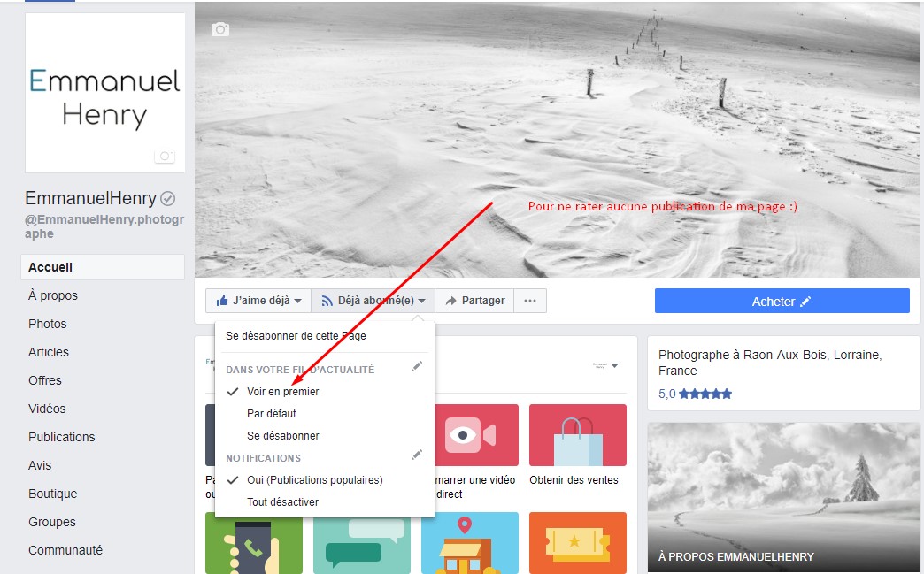The image size is (924, 574).
Task: Click the five-star rating stars
Action: 705,394
